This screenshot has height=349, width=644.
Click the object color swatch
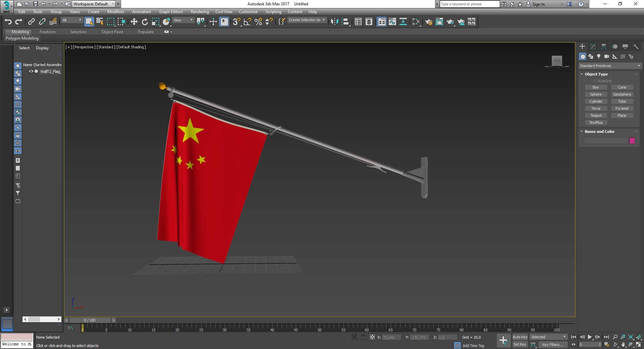(x=632, y=141)
